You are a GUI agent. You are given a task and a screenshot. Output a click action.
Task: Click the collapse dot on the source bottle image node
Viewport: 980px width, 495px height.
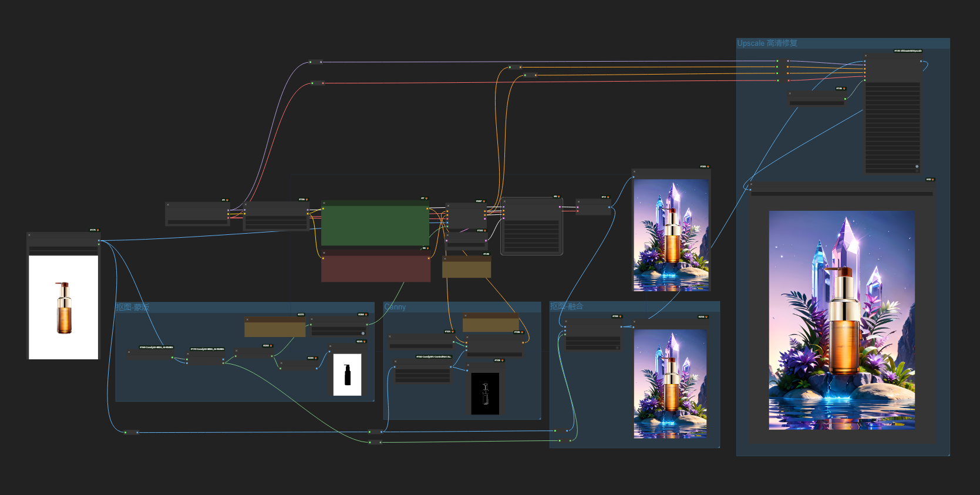pyautogui.click(x=29, y=235)
